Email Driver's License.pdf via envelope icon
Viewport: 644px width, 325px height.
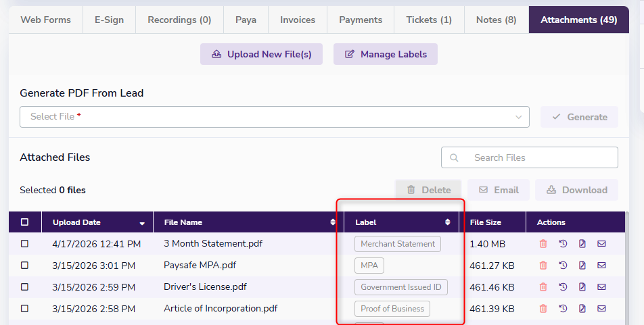601,287
